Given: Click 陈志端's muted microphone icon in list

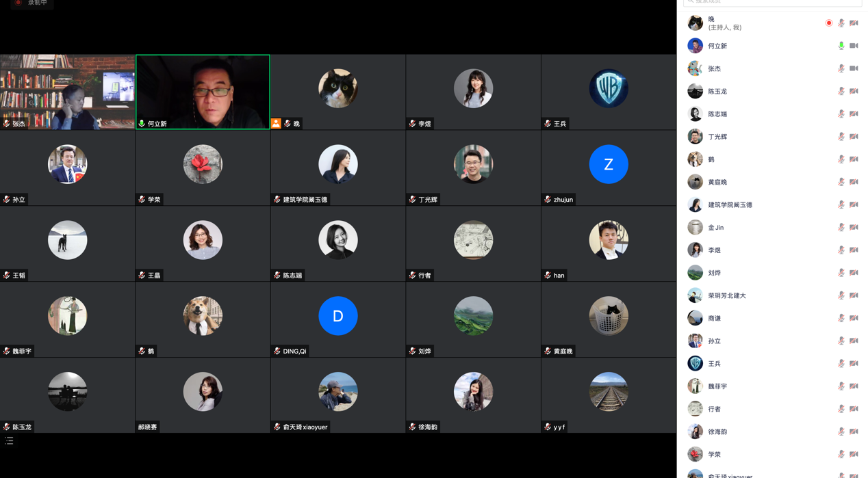Looking at the screenshot, I should (x=841, y=114).
